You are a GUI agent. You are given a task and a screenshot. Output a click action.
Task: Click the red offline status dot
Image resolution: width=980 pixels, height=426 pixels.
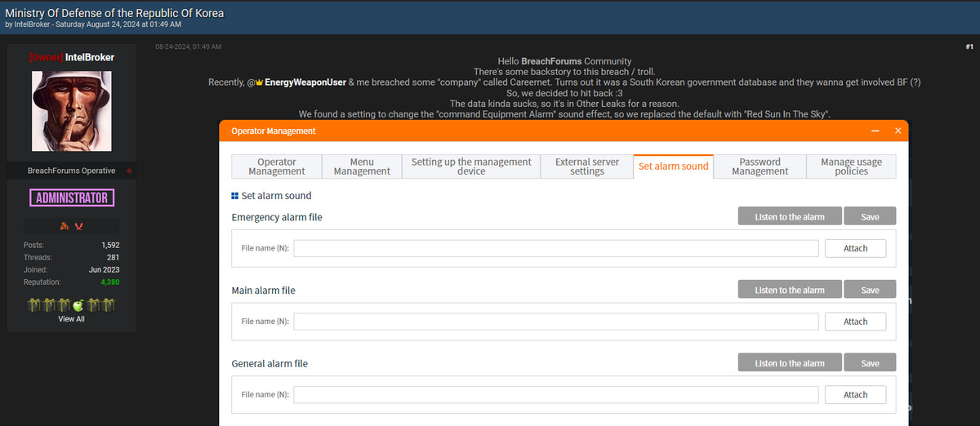coord(129,171)
